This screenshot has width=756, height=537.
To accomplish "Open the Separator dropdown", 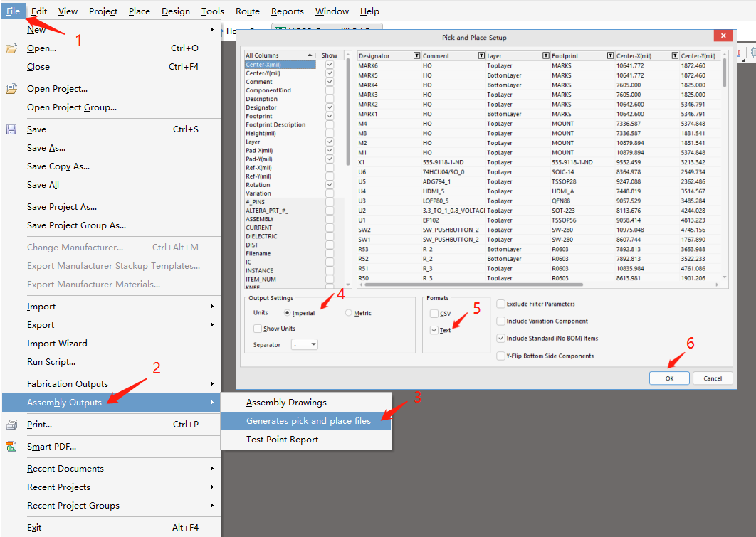I will (x=304, y=345).
